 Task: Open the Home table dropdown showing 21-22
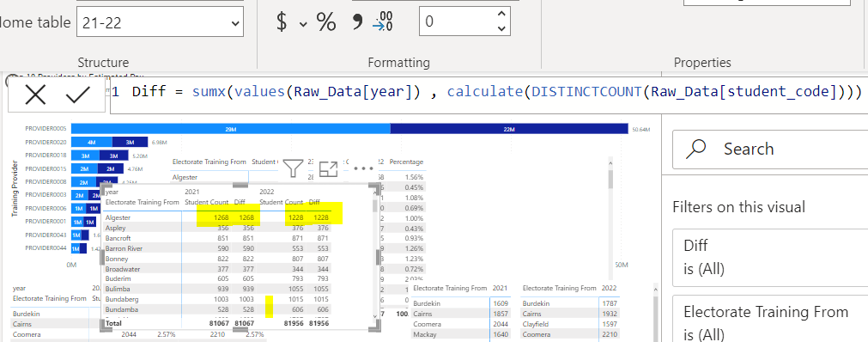[x=160, y=22]
